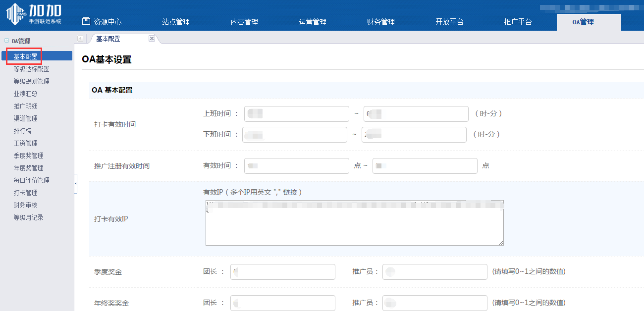The image size is (644, 311).
Task: Click the 等级月记录 sidebar link
Action: tap(28, 217)
